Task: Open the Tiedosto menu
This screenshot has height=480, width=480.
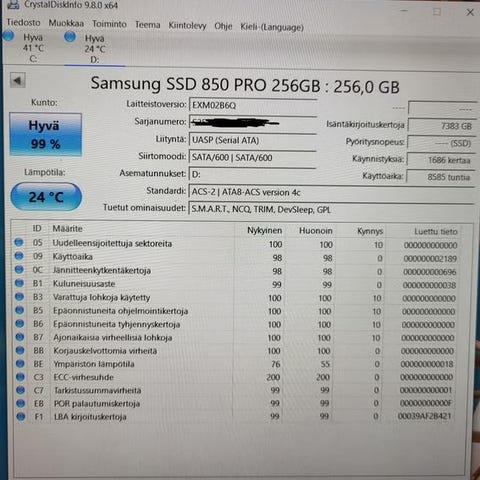Action: 23,23
